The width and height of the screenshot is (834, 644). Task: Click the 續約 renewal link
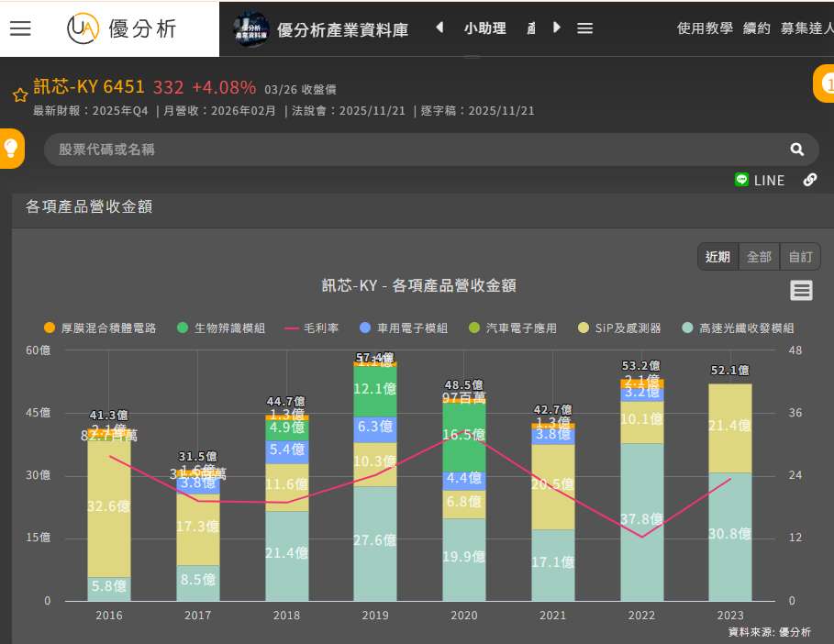pos(757,28)
